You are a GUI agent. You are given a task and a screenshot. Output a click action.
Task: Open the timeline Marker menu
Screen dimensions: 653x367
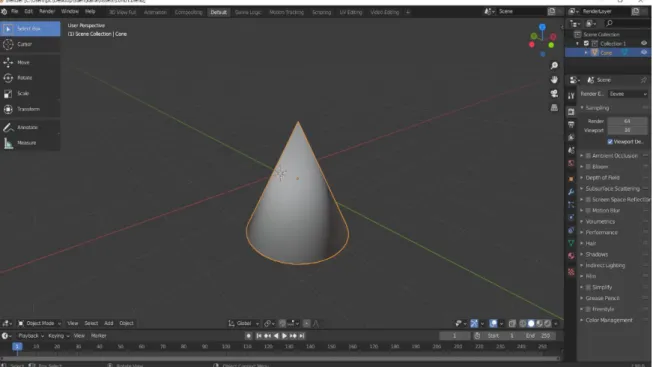pyautogui.click(x=99, y=336)
